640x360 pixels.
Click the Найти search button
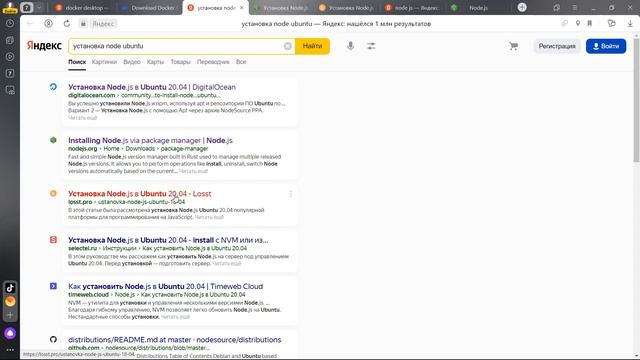(312, 46)
